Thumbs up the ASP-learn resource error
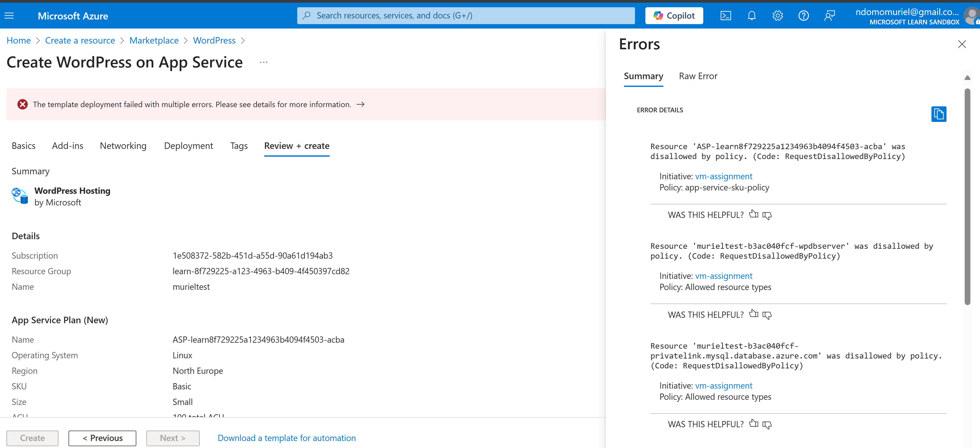Image resolution: width=980 pixels, height=448 pixels. tap(753, 214)
